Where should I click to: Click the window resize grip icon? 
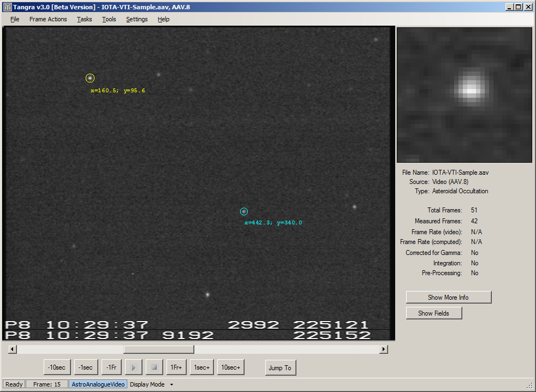(x=529, y=385)
